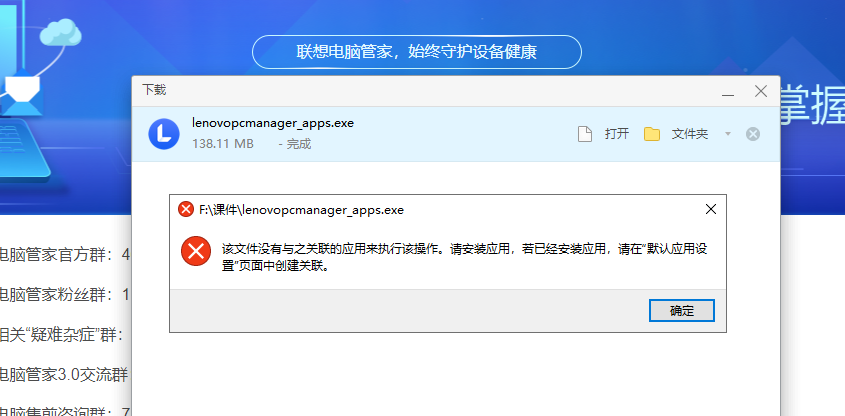Image resolution: width=845 pixels, height=416 pixels.
Task: Close the 下载 window
Action: (761, 91)
